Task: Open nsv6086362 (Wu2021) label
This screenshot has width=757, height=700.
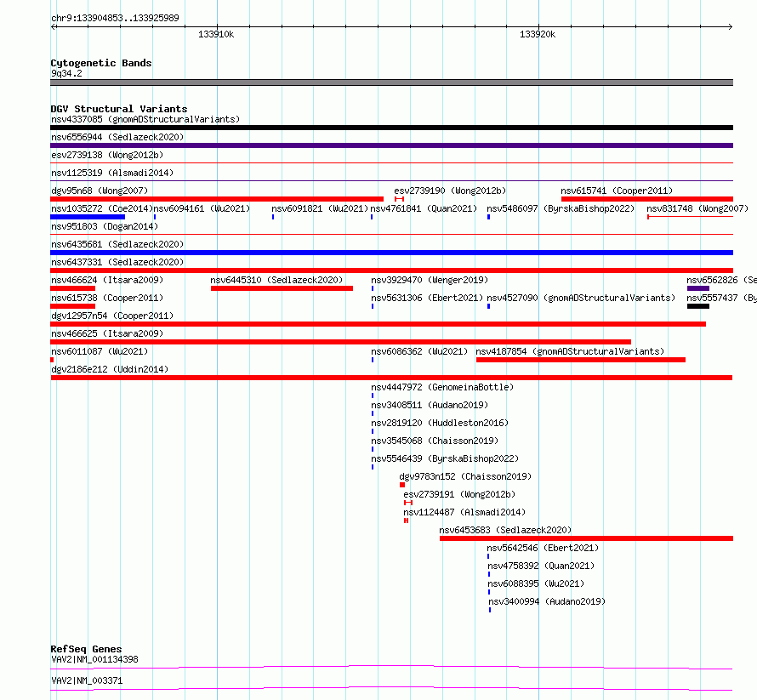Action: tap(419, 351)
